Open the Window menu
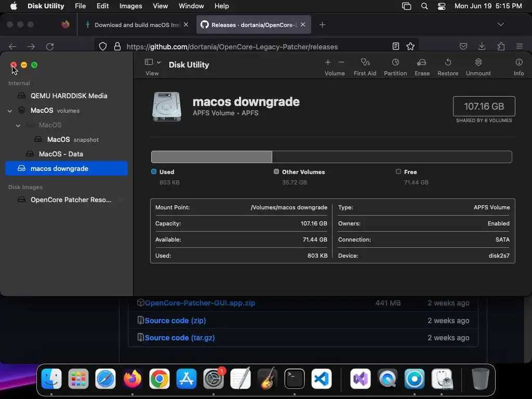 [191, 6]
